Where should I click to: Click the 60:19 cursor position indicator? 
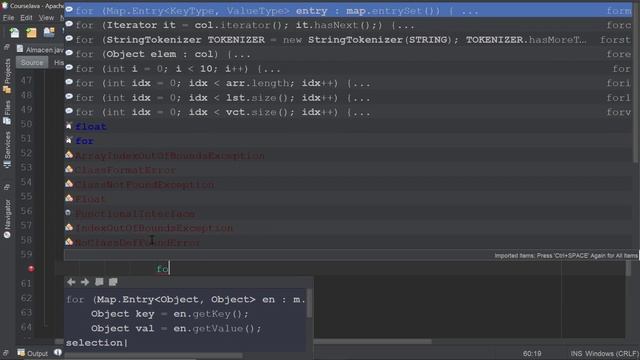point(532,353)
